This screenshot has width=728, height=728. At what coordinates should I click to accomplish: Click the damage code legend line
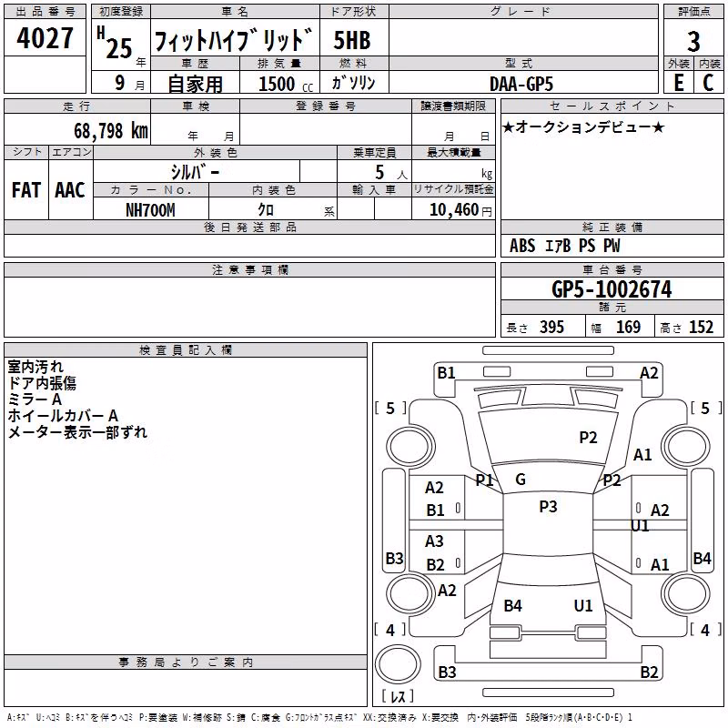pos(319,718)
